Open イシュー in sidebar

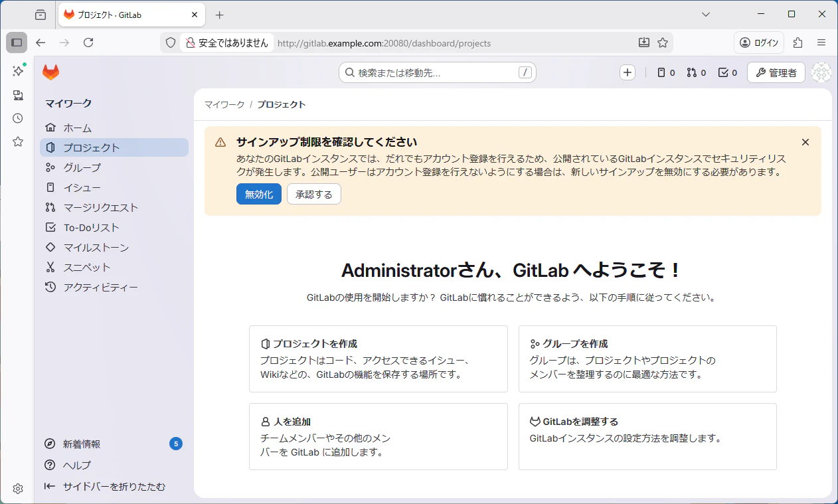pos(114,187)
